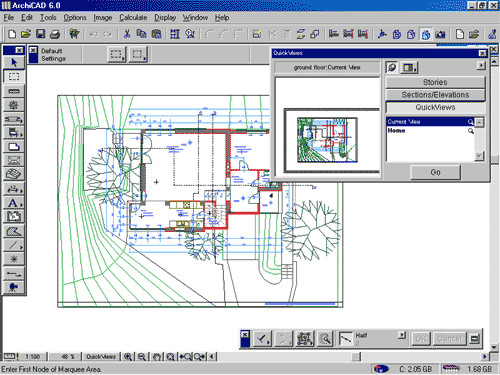Open the Stories panel button
The height and width of the screenshot is (375, 500).
(435, 82)
